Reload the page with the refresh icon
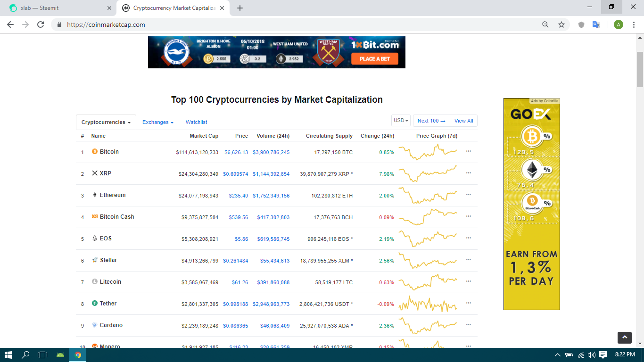Image resolution: width=644 pixels, height=362 pixels. point(41,25)
